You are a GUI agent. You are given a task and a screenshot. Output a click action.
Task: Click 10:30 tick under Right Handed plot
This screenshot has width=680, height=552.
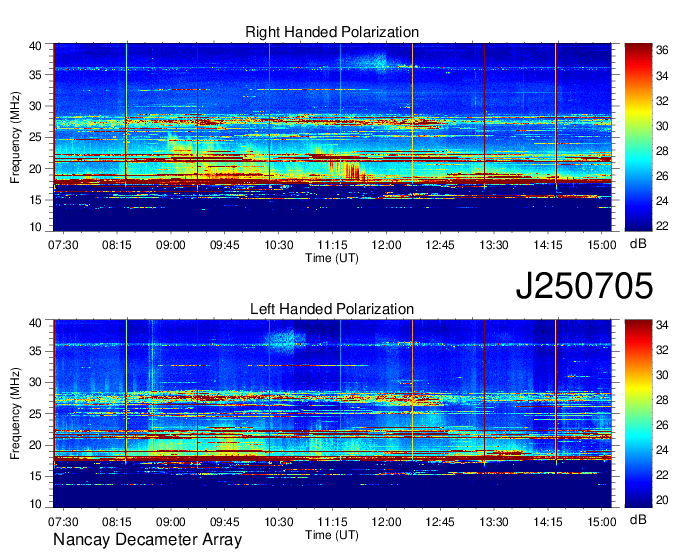click(x=279, y=245)
